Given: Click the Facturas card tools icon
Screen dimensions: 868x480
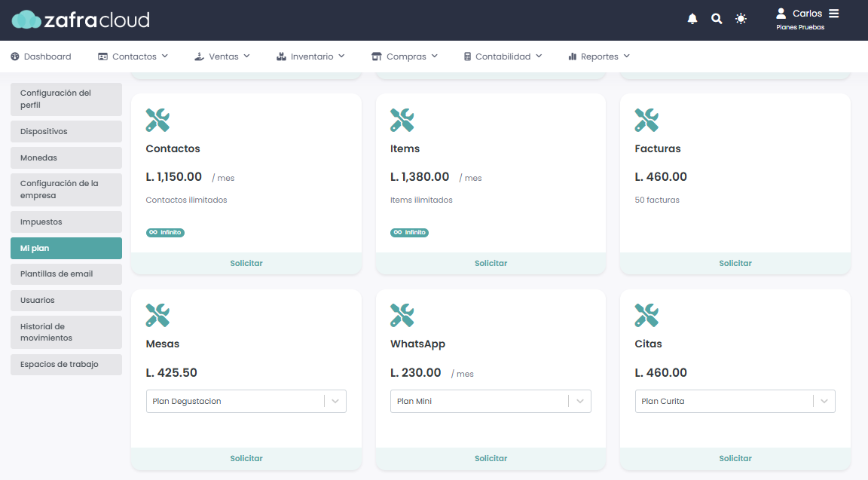Looking at the screenshot, I should pyautogui.click(x=646, y=120).
